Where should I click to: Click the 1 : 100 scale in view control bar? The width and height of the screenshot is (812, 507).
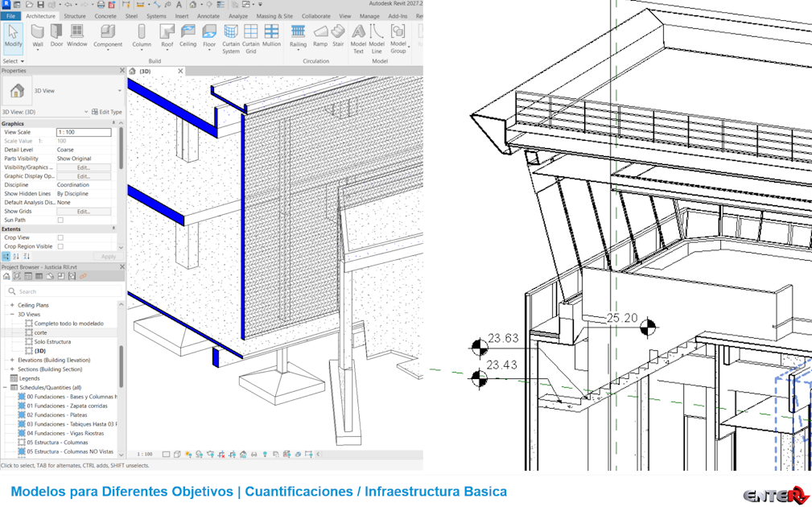(145, 454)
